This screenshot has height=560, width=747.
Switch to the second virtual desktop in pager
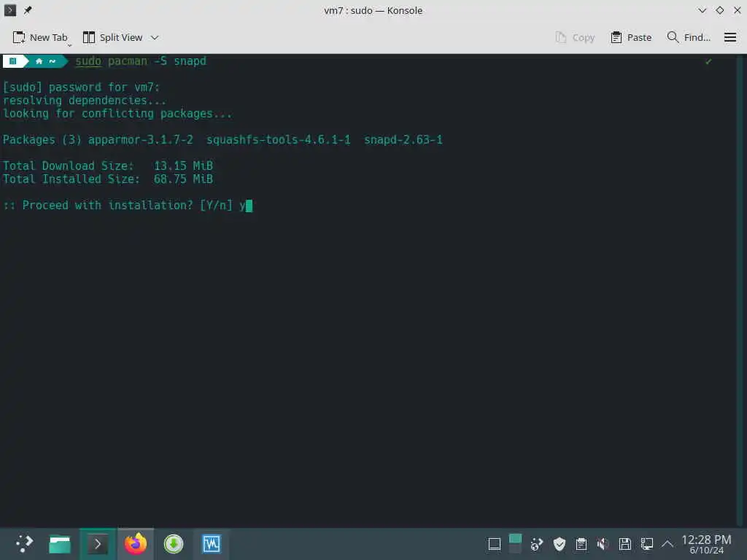click(515, 549)
